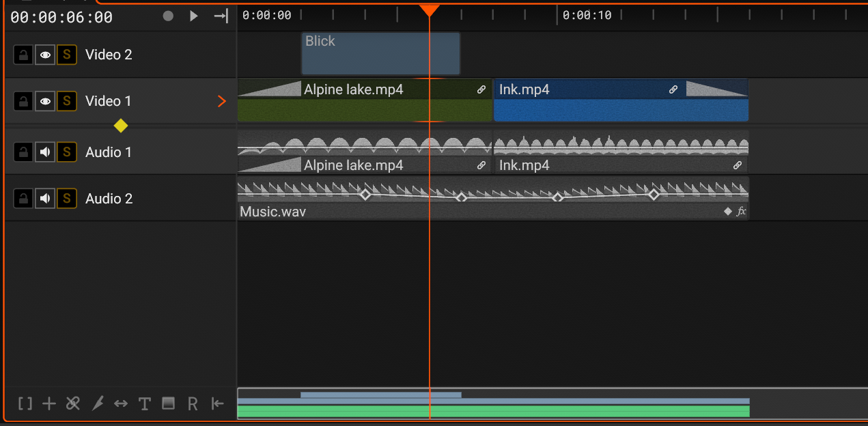Click the plus add icon in toolbar
Image resolution: width=868 pixels, height=426 pixels.
click(x=49, y=403)
